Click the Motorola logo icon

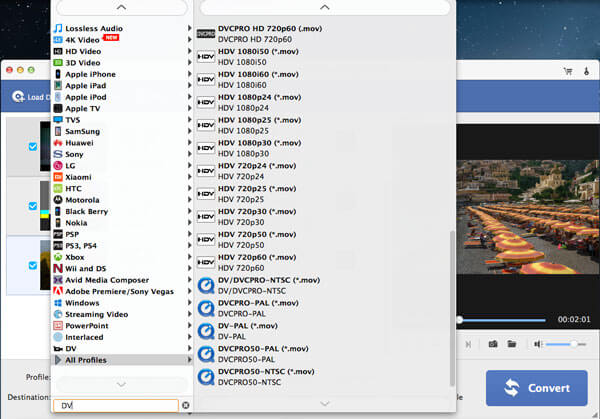(58, 200)
